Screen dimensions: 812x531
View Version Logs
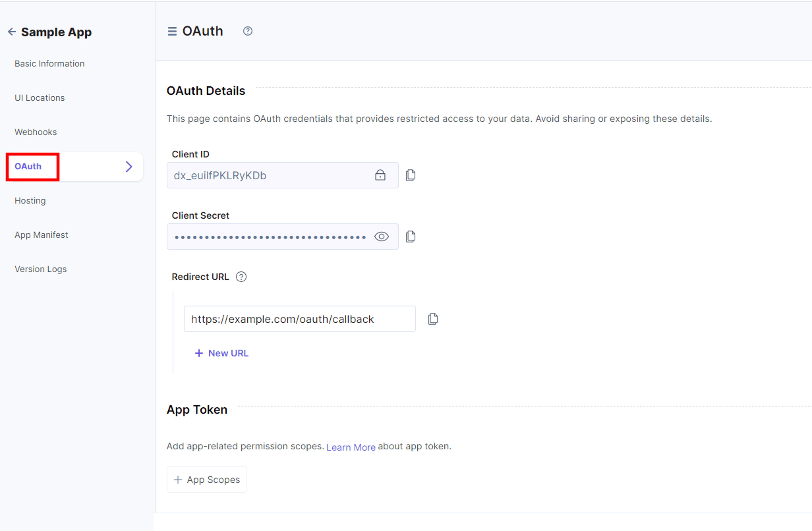click(x=41, y=269)
